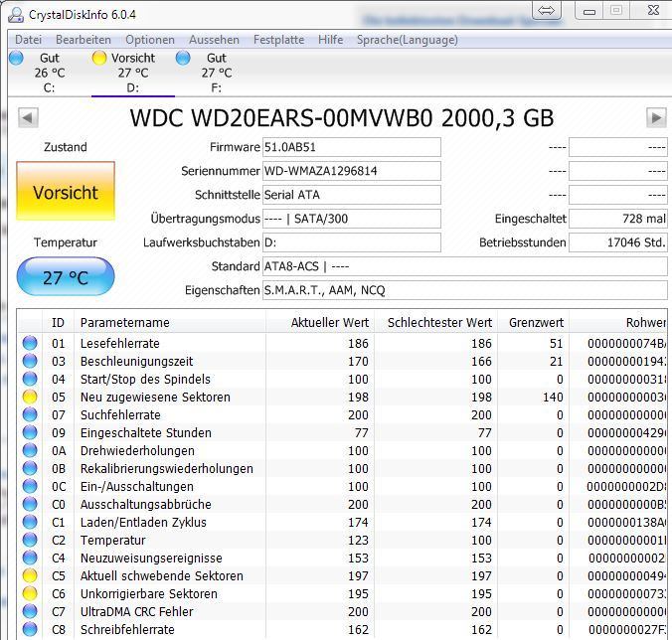Select the F: drive status tab
Screen dimensions: 672x640
[217, 73]
